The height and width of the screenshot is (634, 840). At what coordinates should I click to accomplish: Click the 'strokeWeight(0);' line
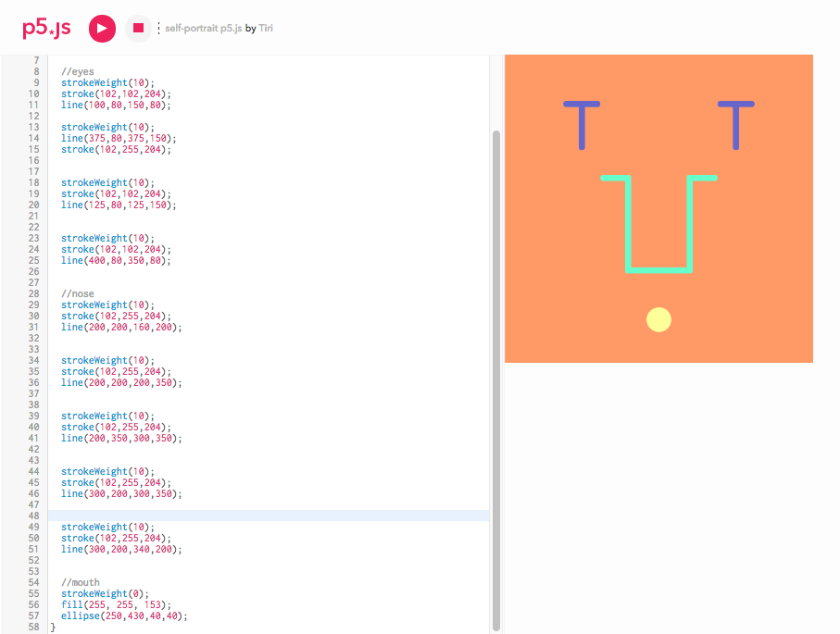coord(105,593)
